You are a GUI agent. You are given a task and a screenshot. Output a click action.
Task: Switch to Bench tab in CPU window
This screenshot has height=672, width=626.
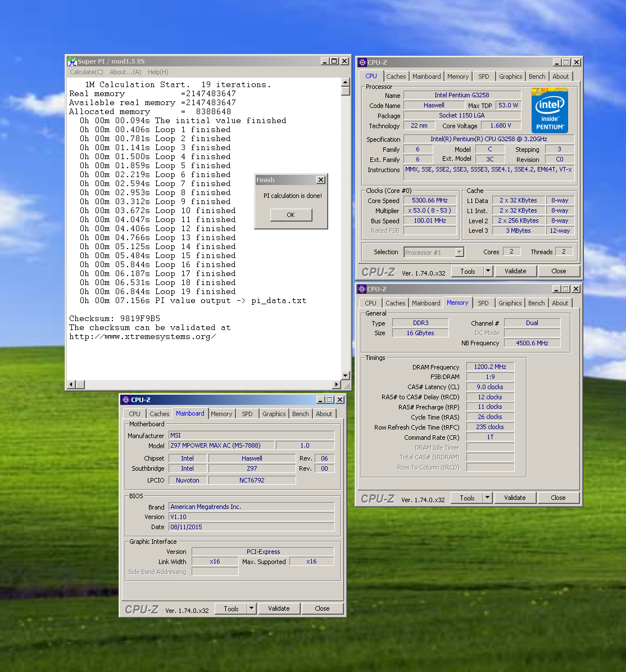(x=537, y=76)
